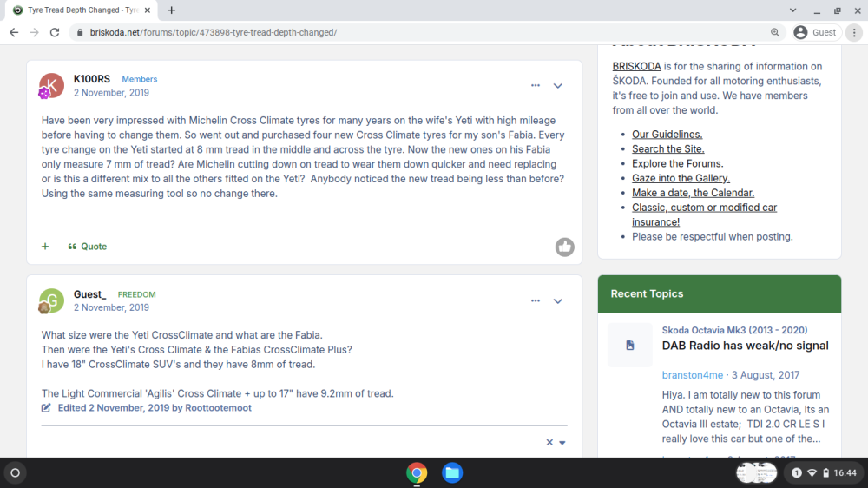Open the BRISKODA link in sidebar
This screenshot has height=488, width=868.
pos(636,67)
